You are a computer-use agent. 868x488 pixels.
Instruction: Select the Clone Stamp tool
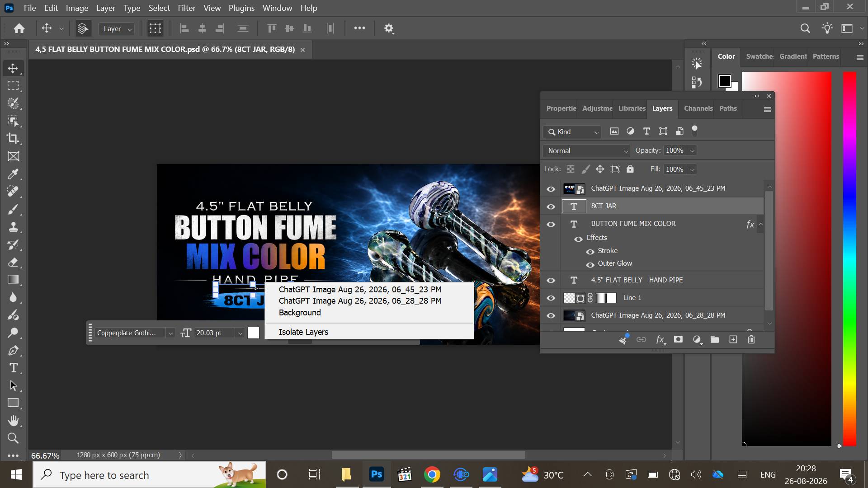click(13, 227)
